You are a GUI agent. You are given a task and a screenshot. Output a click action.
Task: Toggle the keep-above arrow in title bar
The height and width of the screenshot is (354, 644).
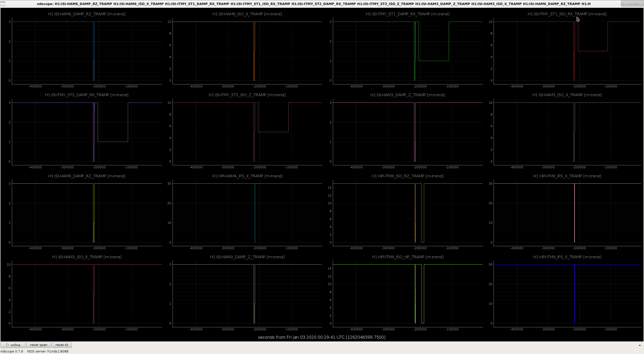coord(625,4)
